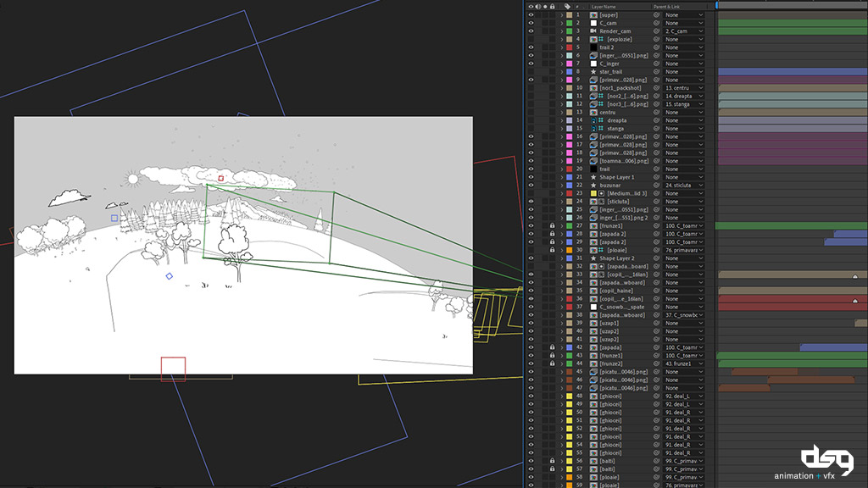The image size is (868, 488).
Task: Hide the trail 2 layer
Action: (x=531, y=47)
